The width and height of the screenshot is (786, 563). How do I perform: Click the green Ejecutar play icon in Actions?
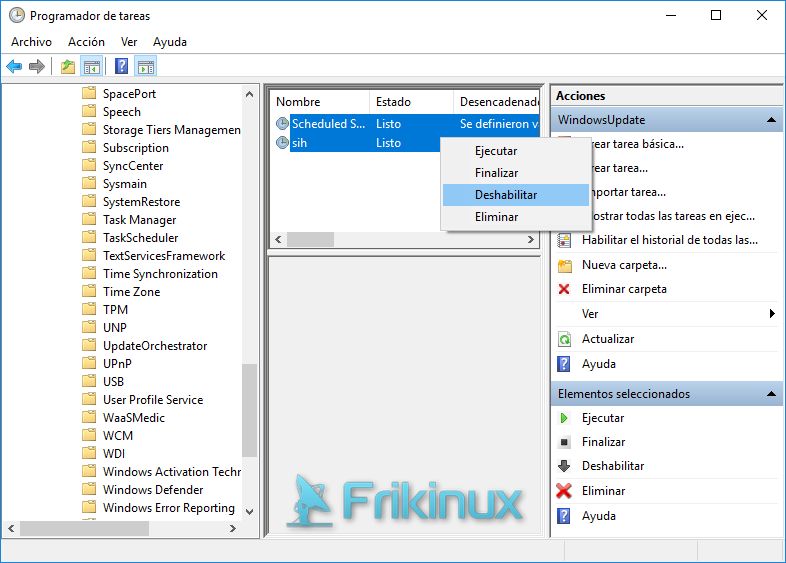(564, 418)
